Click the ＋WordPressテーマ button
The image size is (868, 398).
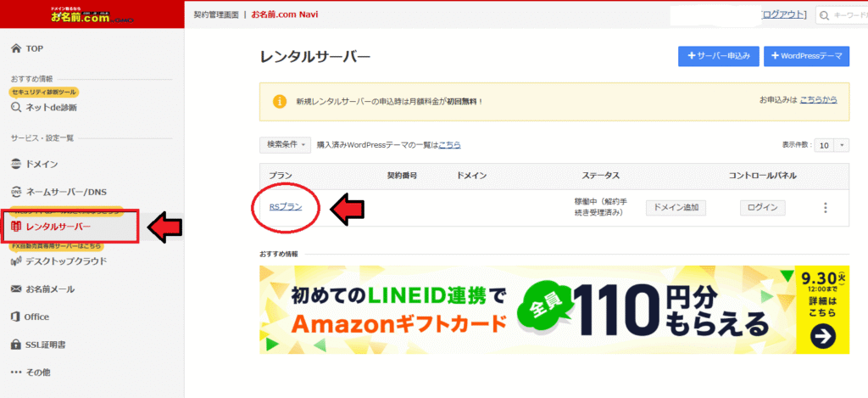(807, 56)
